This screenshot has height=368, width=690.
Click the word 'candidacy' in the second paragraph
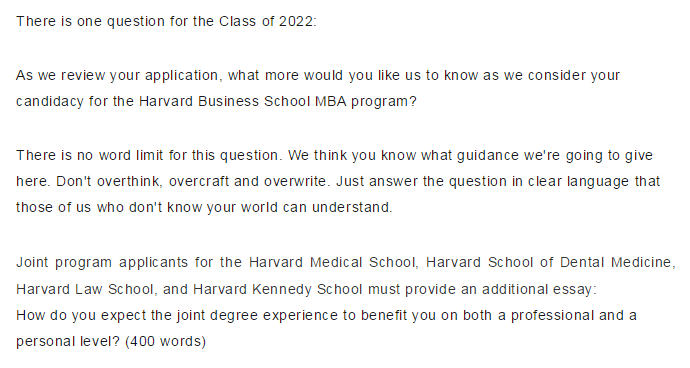(x=50, y=102)
